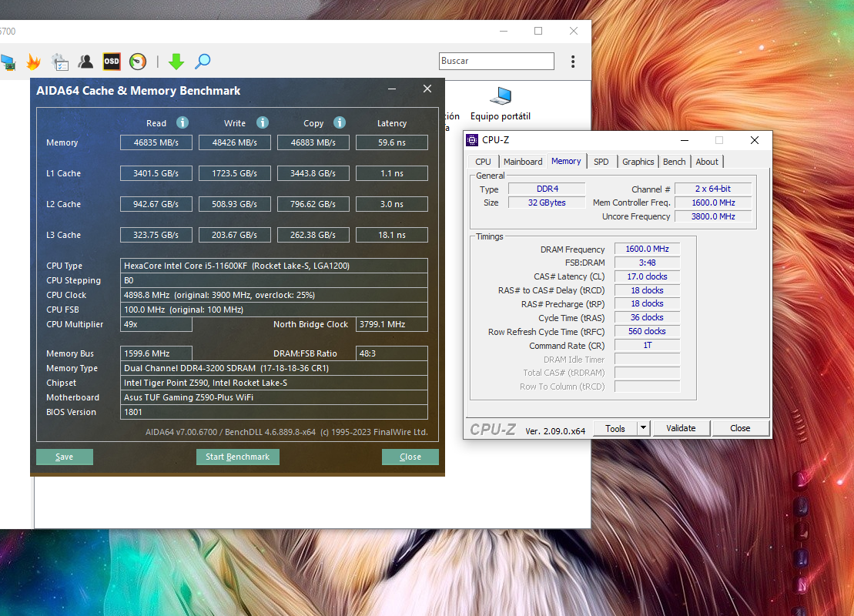Screen dimensions: 854x616
Task: Click the DRAM:FSB Ratio value 48:3
Action: (x=392, y=353)
